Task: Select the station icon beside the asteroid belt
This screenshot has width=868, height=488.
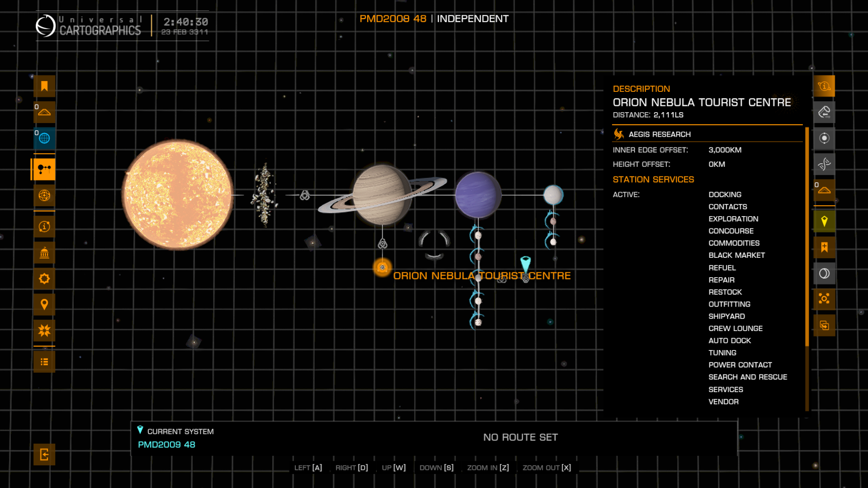Action: pos(305,195)
